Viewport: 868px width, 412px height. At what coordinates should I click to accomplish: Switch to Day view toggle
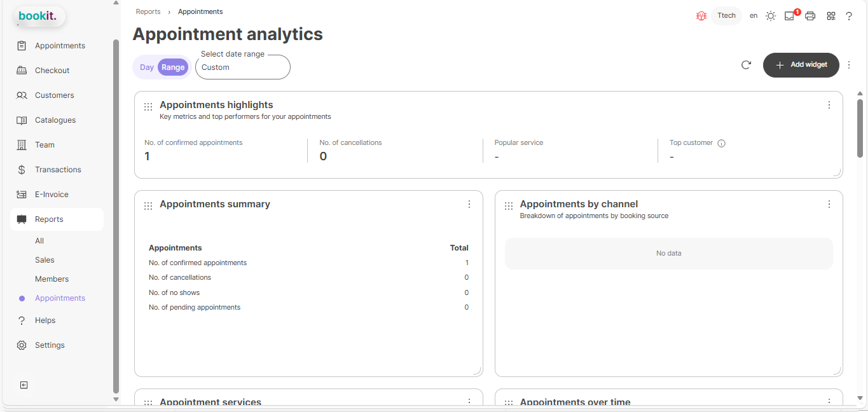[147, 67]
